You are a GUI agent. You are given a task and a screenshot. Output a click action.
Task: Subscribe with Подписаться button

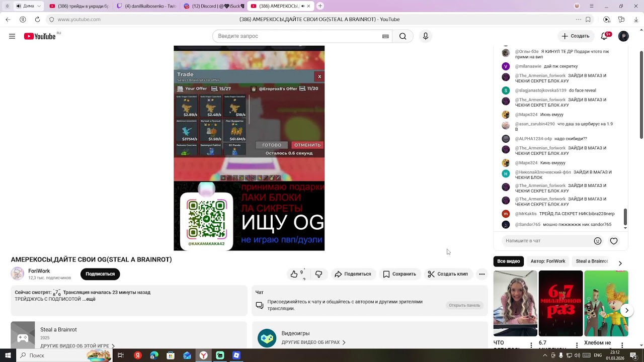click(100, 274)
